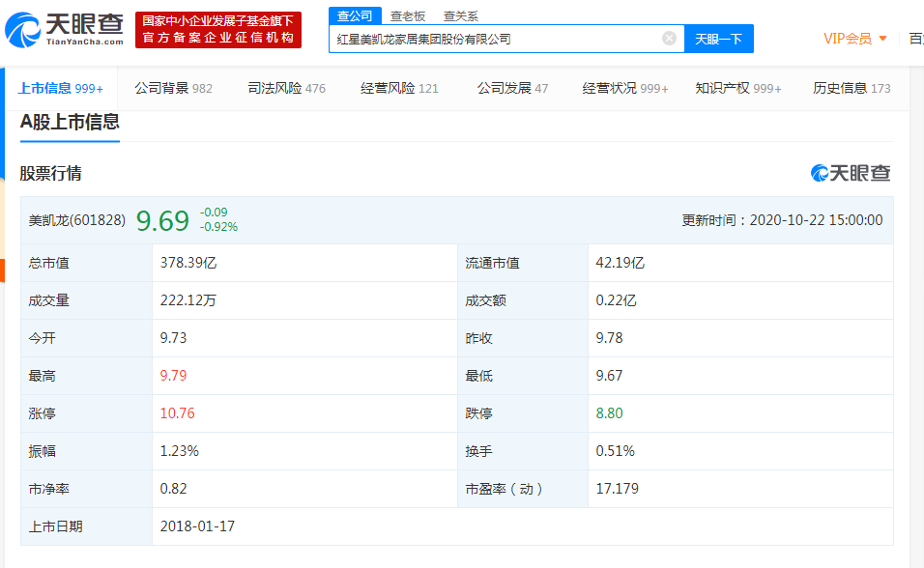The height and width of the screenshot is (568, 924).
Task: Select the 公司背景 982 tab
Action: pos(173,88)
